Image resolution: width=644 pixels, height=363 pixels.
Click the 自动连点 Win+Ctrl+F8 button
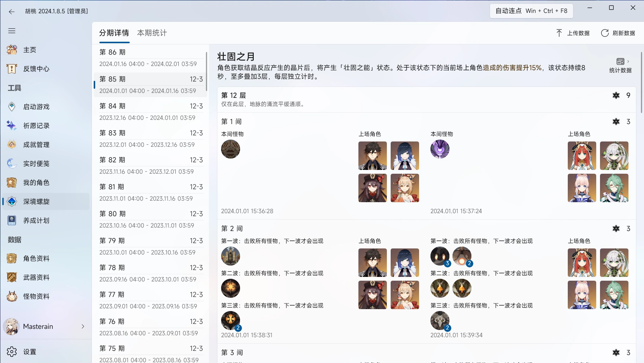pos(531,11)
